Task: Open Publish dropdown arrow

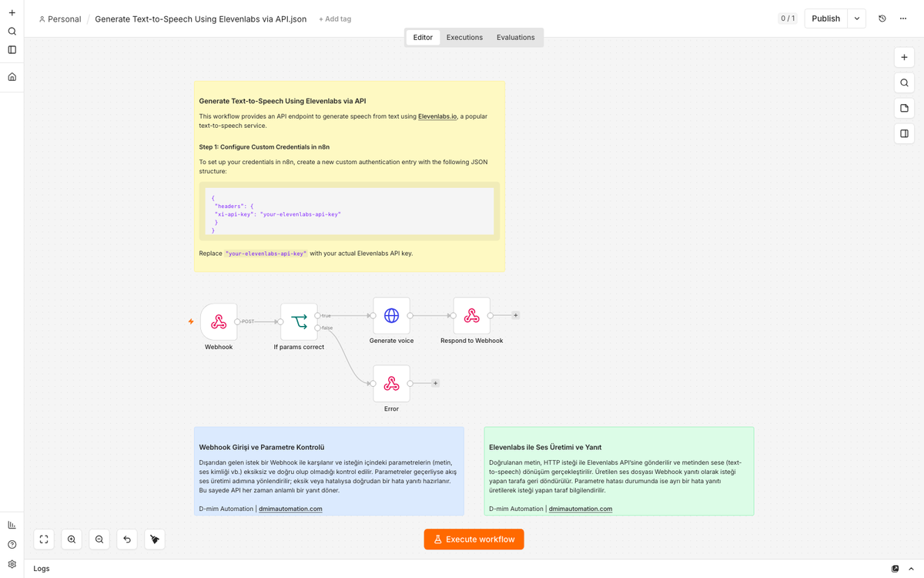Action: coord(857,18)
